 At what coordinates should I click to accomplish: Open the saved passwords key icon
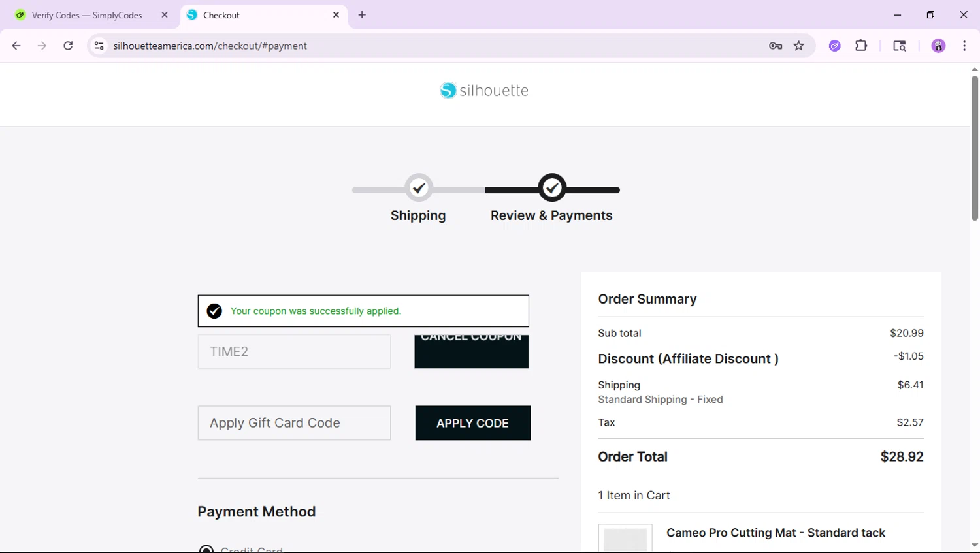click(776, 46)
